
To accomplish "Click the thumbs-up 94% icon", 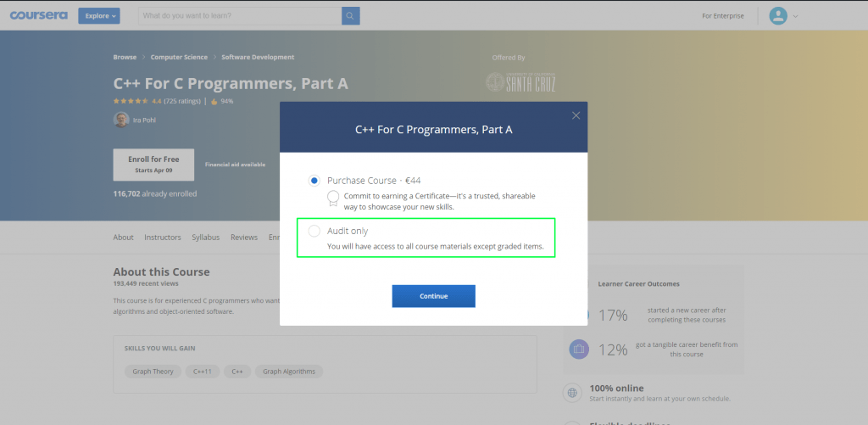I will (214, 102).
